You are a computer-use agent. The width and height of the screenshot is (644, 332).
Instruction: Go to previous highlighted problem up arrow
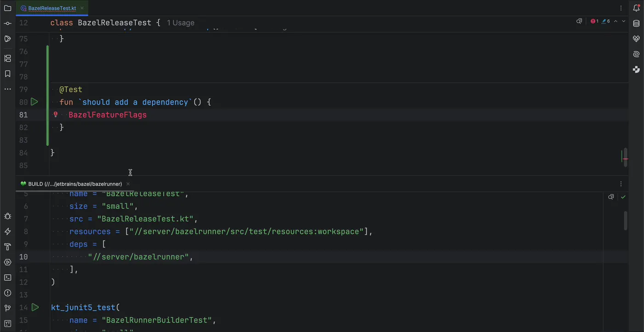(616, 21)
